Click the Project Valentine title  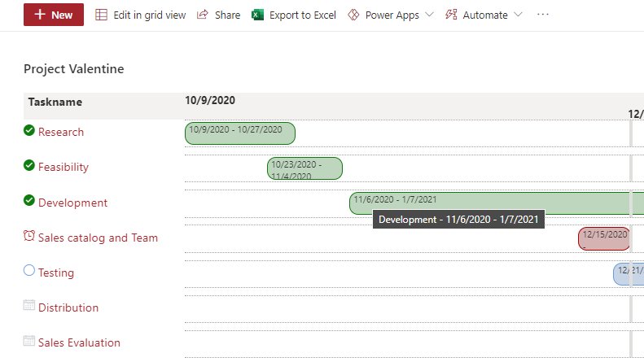point(74,69)
